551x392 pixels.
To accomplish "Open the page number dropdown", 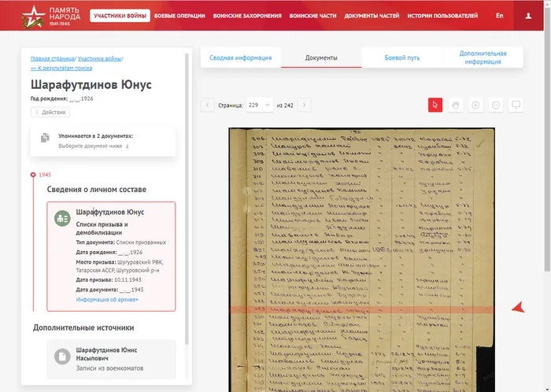I will click(x=257, y=105).
